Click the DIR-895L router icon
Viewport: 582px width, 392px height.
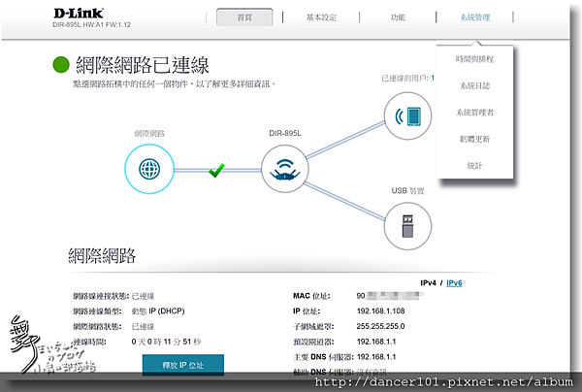[284, 169]
